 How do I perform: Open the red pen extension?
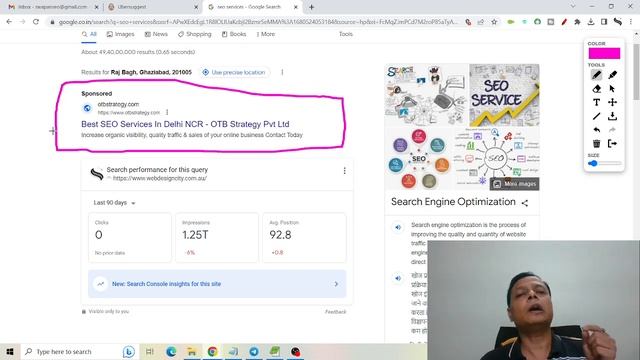[x=564, y=22]
